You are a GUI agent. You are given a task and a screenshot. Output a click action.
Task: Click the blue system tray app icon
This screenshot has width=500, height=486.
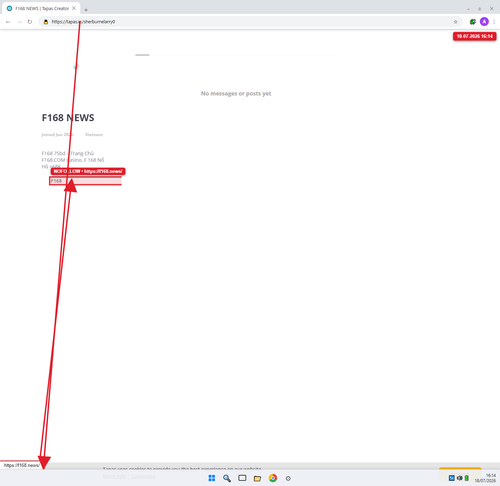[x=452, y=478]
